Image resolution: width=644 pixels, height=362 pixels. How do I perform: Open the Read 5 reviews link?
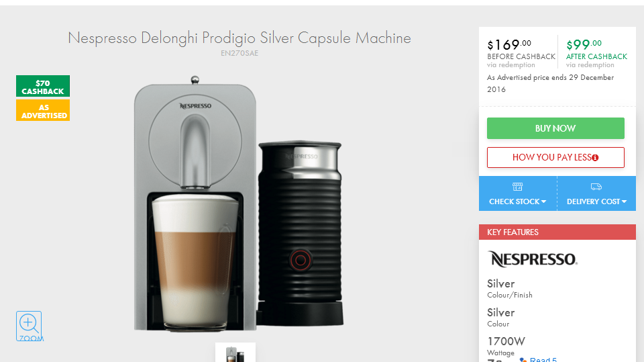(x=543, y=359)
